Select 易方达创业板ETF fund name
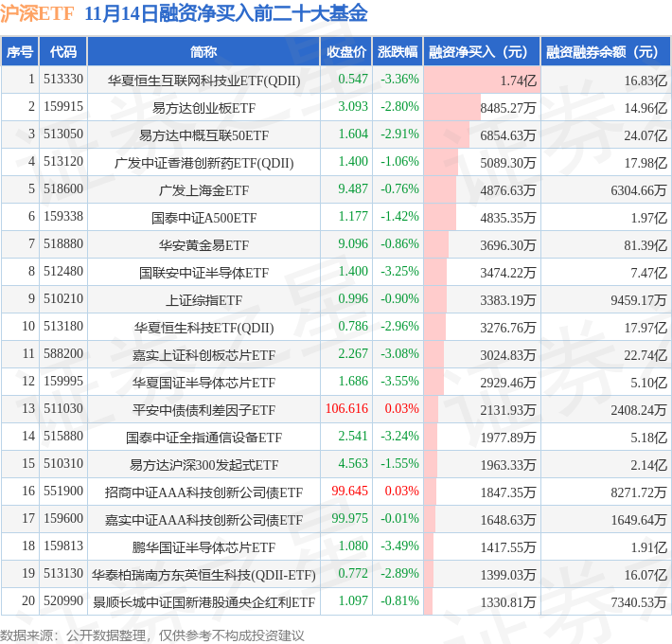Viewport: 672px width, 644px height. (203, 108)
